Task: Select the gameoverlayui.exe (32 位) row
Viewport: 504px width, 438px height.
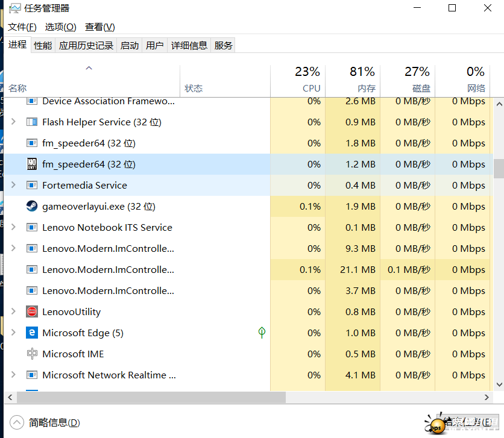Action: [x=248, y=206]
